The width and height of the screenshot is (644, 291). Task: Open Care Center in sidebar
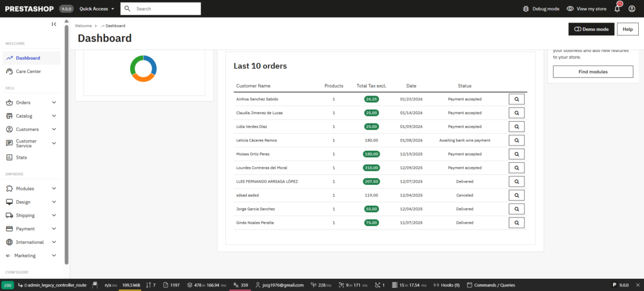[x=28, y=71]
